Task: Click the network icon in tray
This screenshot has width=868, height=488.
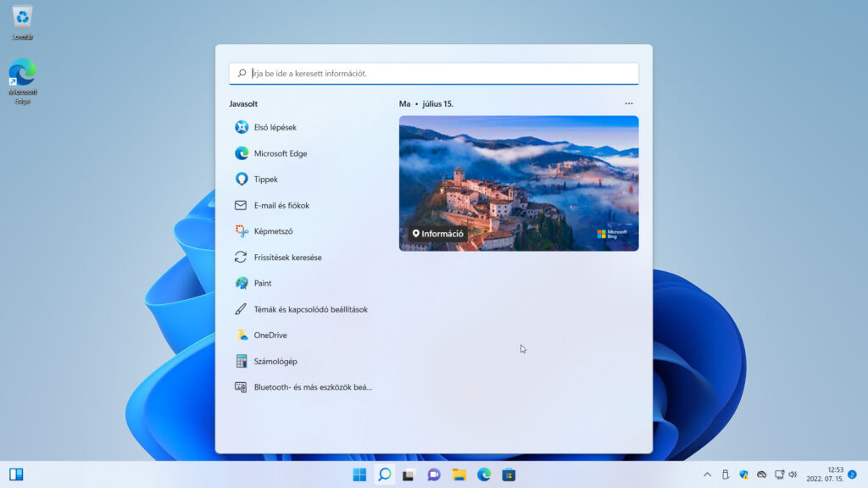Action: 780,474
